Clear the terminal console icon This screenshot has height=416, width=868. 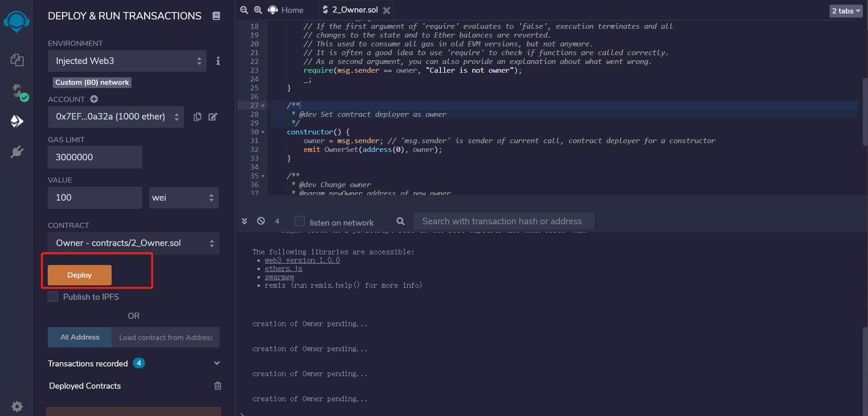pyautogui.click(x=261, y=221)
